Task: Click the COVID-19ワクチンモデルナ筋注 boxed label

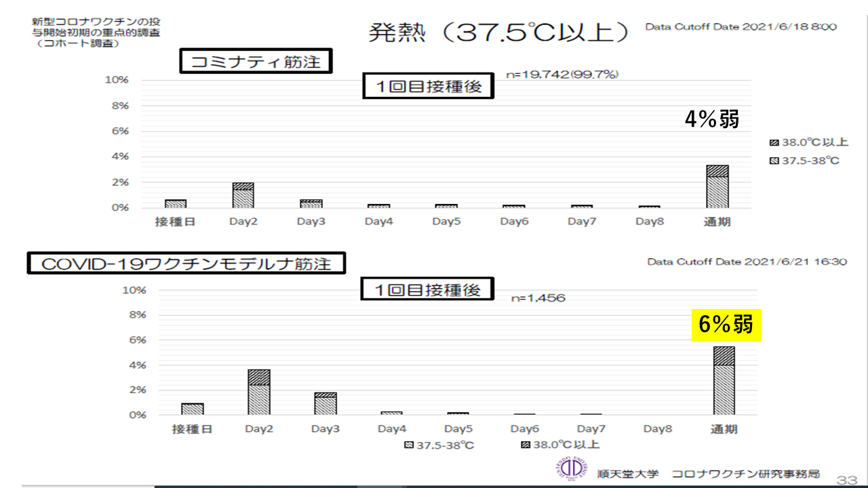Action: point(186,264)
